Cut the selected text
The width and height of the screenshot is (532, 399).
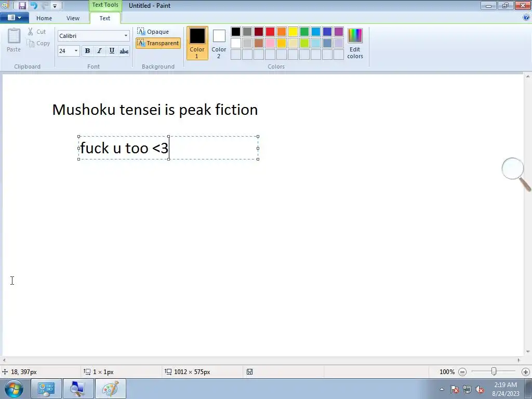[x=37, y=32]
